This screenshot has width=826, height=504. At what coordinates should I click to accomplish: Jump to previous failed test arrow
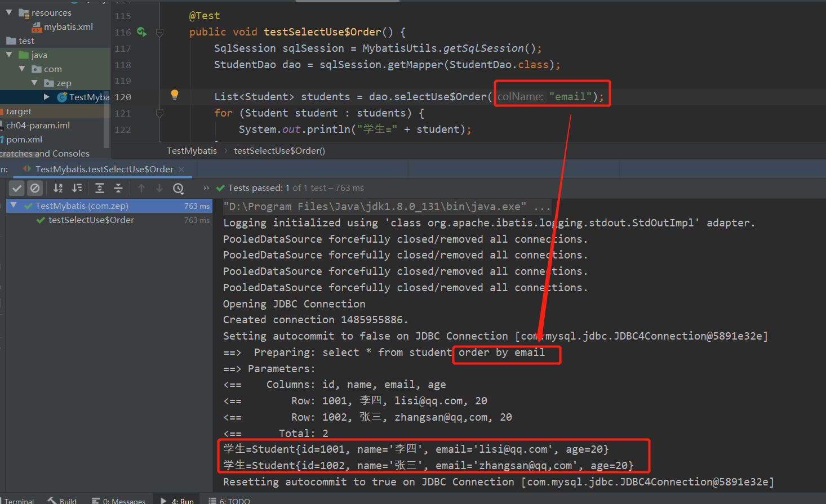tap(141, 188)
